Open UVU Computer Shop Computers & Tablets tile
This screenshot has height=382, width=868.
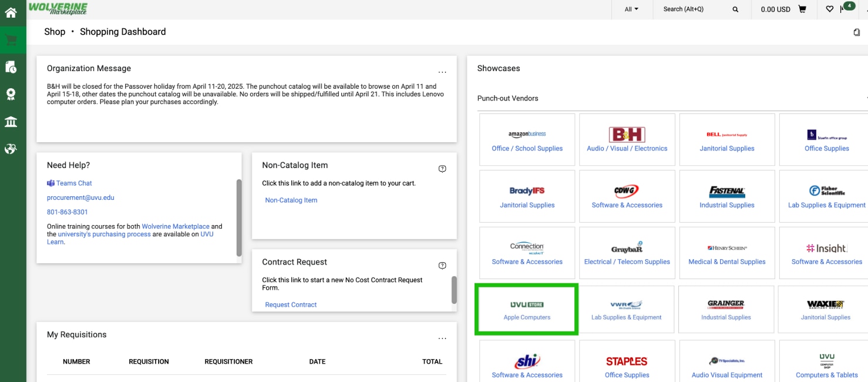coord(824,361)
